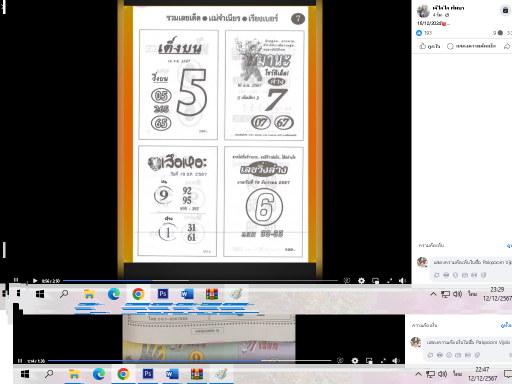This screenshot has width=512, height=384.
Task: Seek using the 2:30 video progress bar
Action: click(x=201, y=281)
